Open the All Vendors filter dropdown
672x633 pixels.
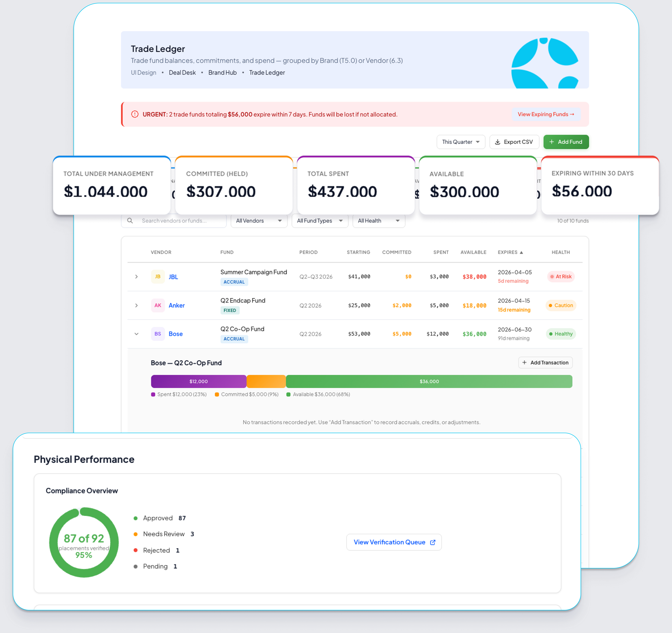[259, 221]
